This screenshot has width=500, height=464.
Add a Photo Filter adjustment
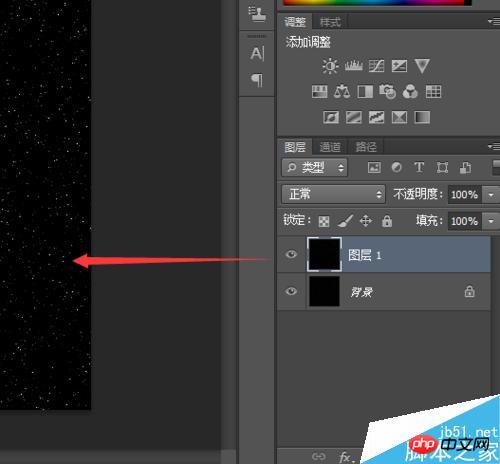point(387,91)
